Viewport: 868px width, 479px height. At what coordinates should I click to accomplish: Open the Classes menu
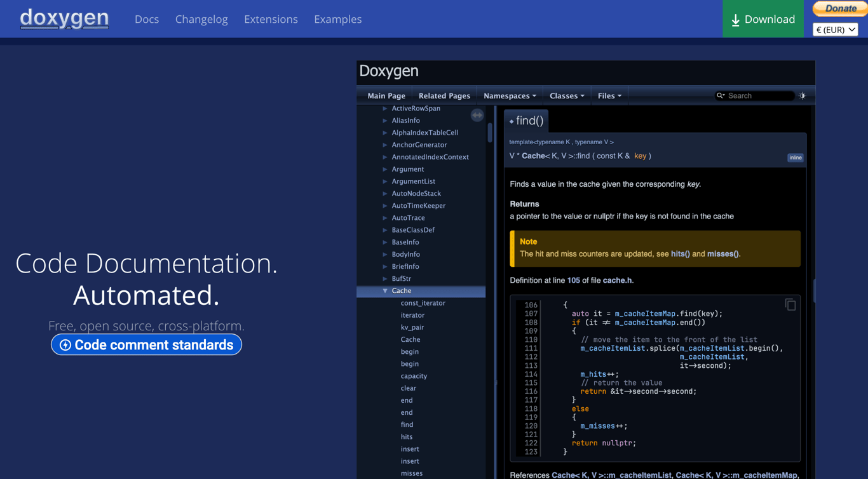pos(566,96)
